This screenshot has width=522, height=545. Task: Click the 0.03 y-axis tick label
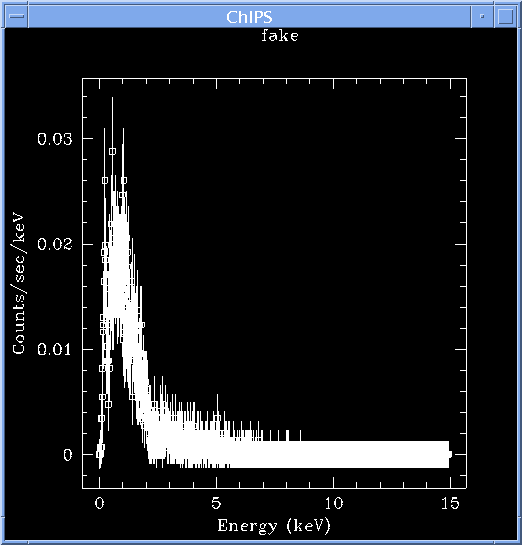tap(55, 139)
